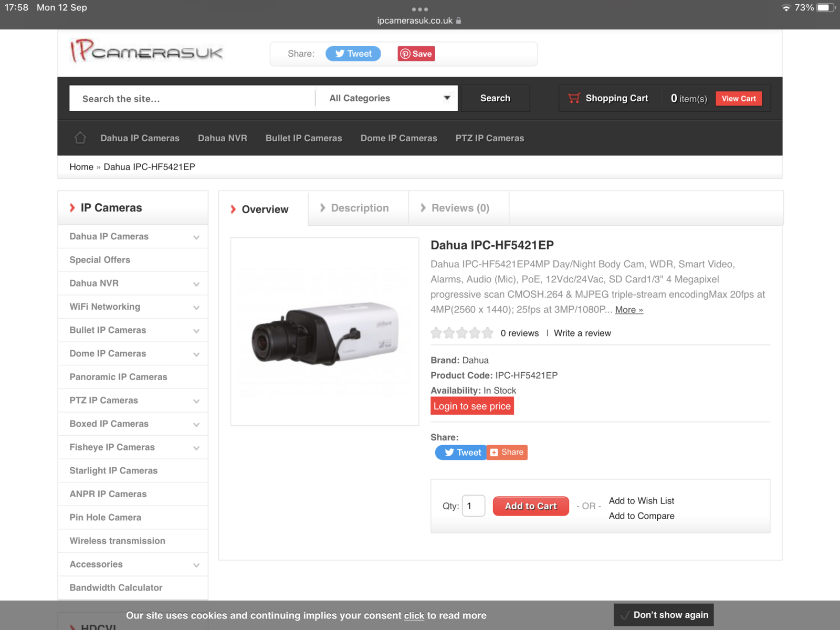The width and height of the screenshot is (840, 630).
Task: Click the IPCamerasUK logo
Action: click(146, 51)
